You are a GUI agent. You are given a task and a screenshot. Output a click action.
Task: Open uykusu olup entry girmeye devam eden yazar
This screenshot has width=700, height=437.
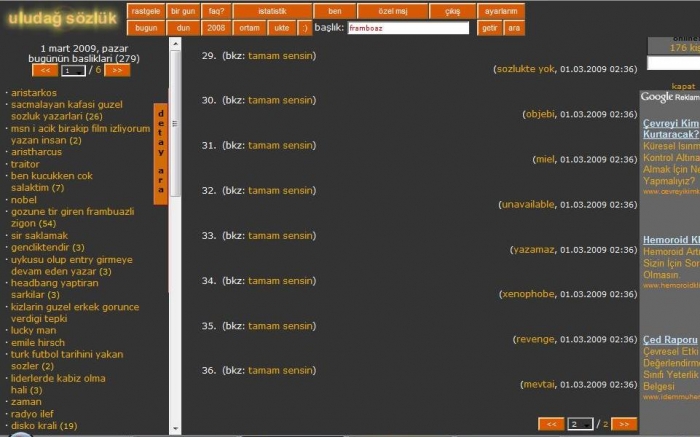[71, 265]
